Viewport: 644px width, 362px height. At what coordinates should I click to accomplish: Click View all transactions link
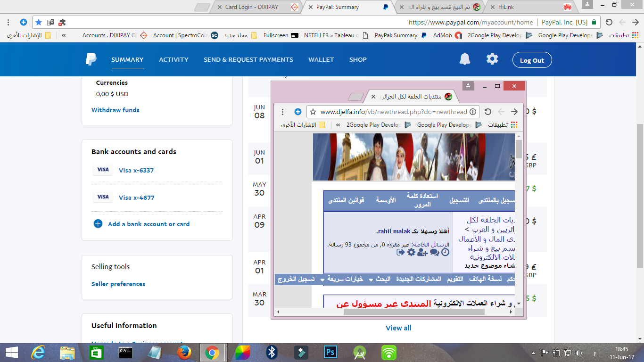point(398,328)
